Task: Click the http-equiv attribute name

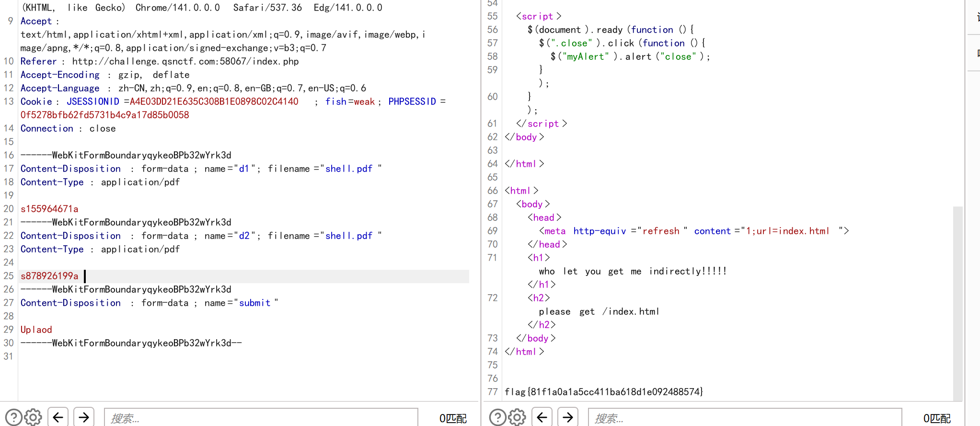Action: tap(600, 231)
